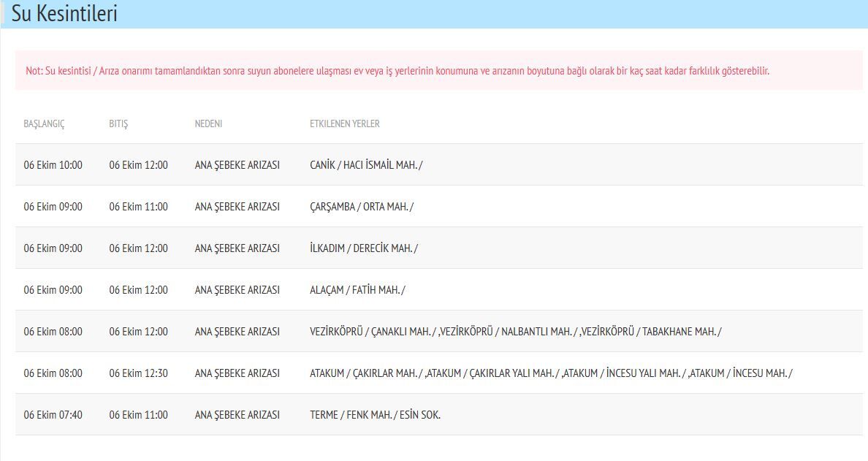The image size is (868, 461).
Task: Select the VEZİRKÖPRÜ / ÇANAKLI MAH. row
Action: (439, 331)
